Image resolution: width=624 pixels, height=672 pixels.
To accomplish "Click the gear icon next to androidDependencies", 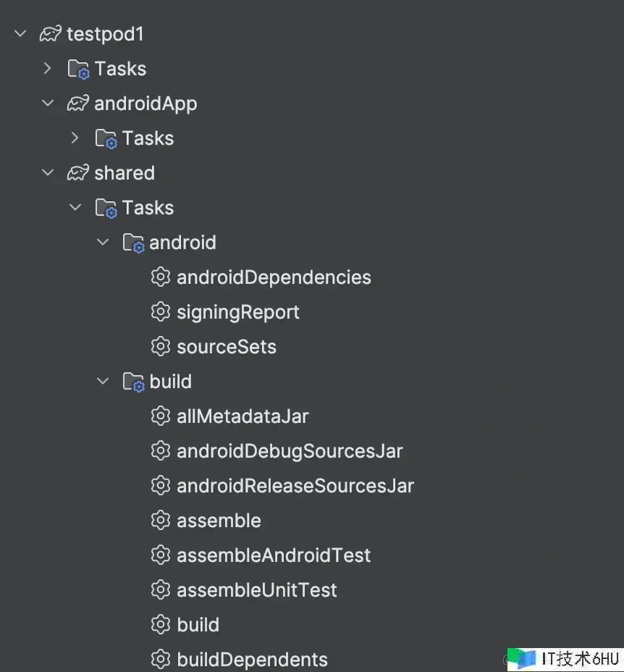I will point(161,277).
